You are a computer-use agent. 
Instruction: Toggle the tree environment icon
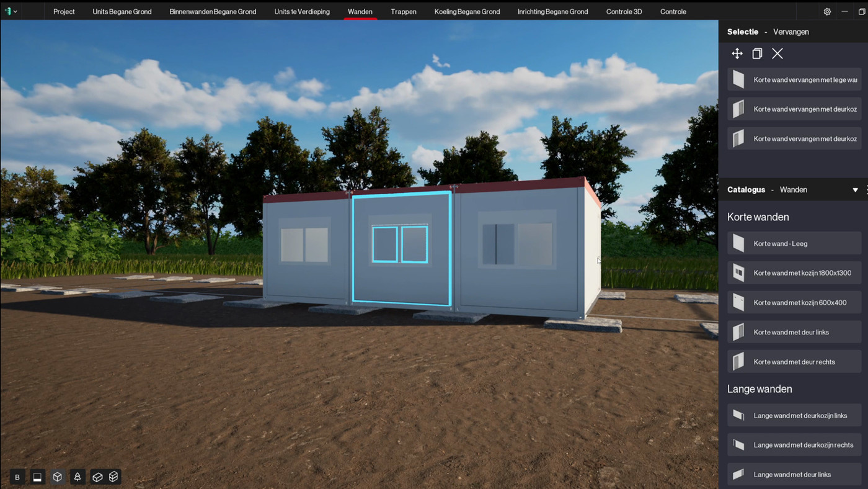tap(77, 477)
